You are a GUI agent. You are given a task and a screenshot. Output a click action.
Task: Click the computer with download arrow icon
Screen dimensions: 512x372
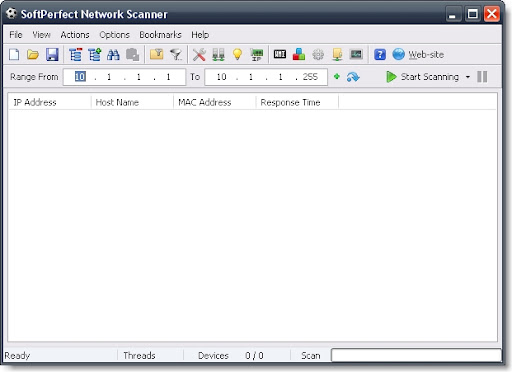click(x=337, y=54)
